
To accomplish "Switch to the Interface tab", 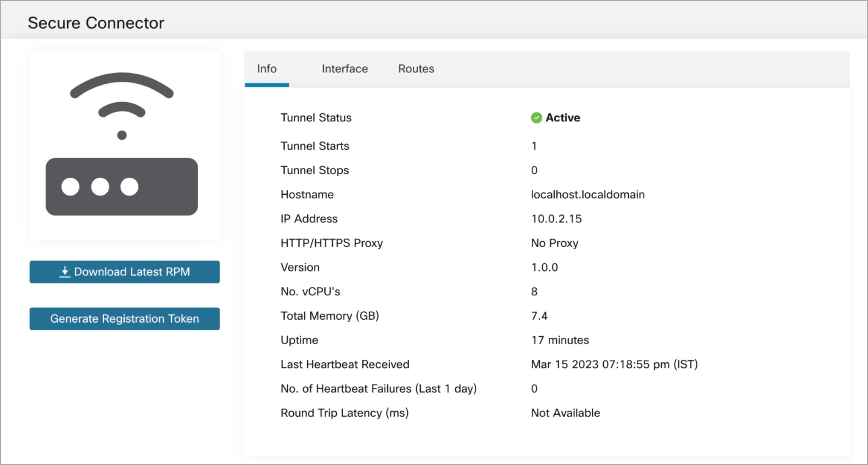I will 344,69.
